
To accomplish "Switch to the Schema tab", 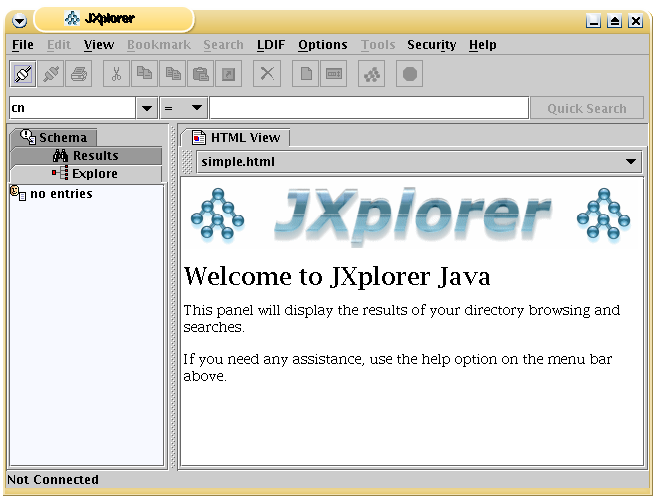I will pyautogui.click(x=54, y=138).
